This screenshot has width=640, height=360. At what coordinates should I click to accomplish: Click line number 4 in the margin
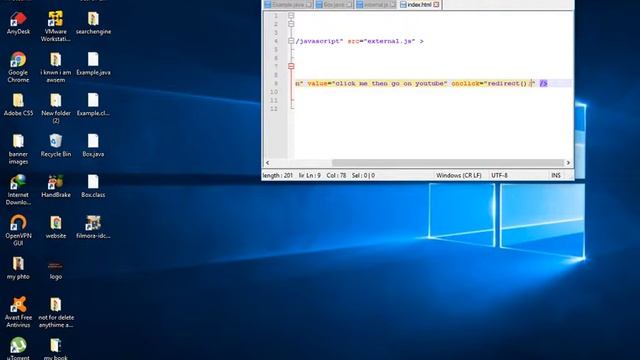[276, 41]
